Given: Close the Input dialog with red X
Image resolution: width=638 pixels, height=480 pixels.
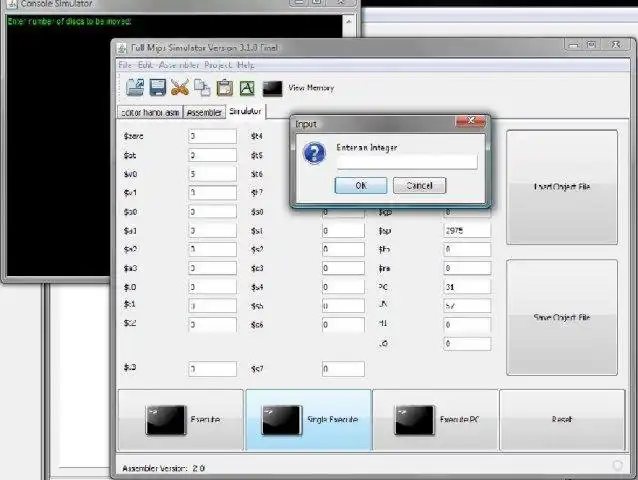Looking at the screenshot, I should coord(470,120).
